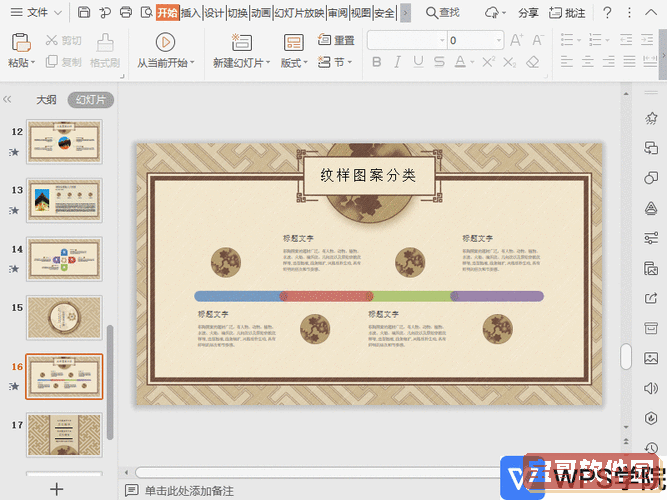The width and height of the screenshot is (667, 500).
Task: Click the Save icon in quick access toolbar
Action: pyautogui.click(x=84, y=12)
